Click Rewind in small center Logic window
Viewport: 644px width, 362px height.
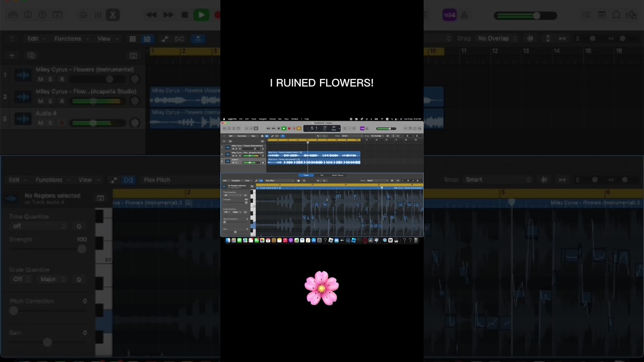coord(268,128)
